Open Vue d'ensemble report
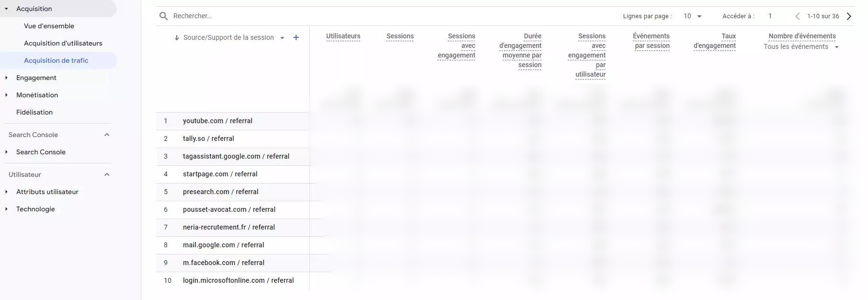Viewport: 868px width, 300px height. 49,26
